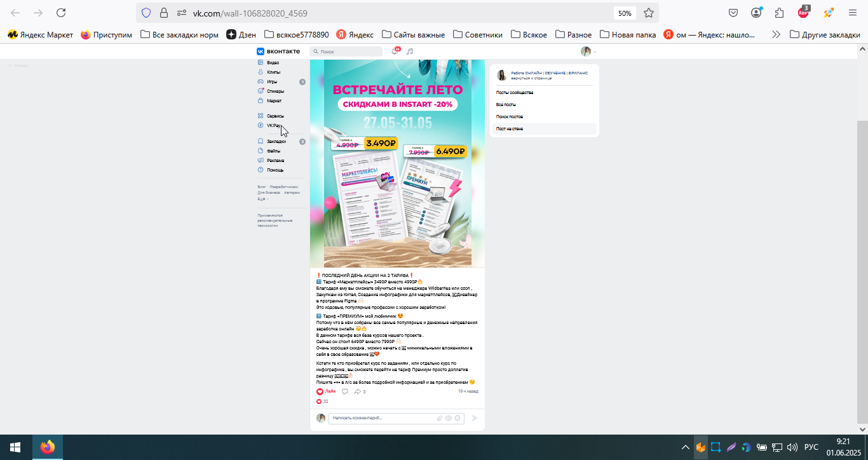Click the community avatar thumbnail
This screenshot has width=868, height=460.
pos(501,76)
